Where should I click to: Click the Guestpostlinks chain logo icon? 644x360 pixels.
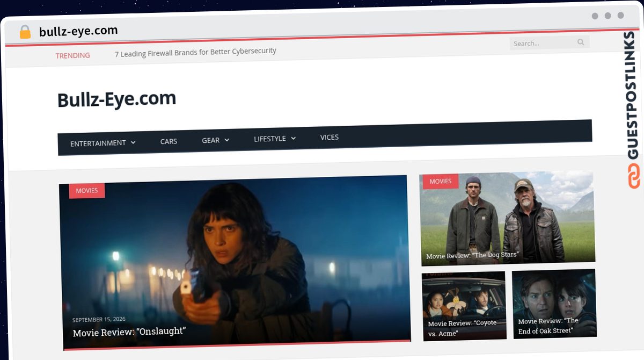click(x=634, y=176)
